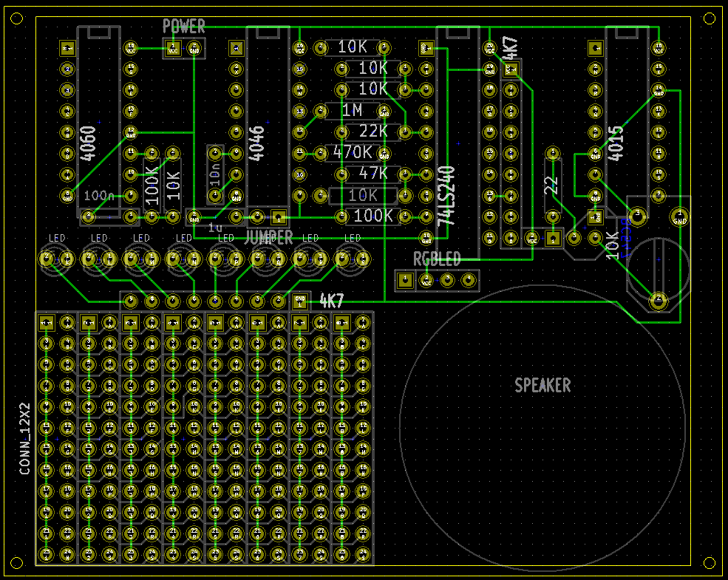
Task: Click the JUMPER label text
Action: click(x=268, y=237)
